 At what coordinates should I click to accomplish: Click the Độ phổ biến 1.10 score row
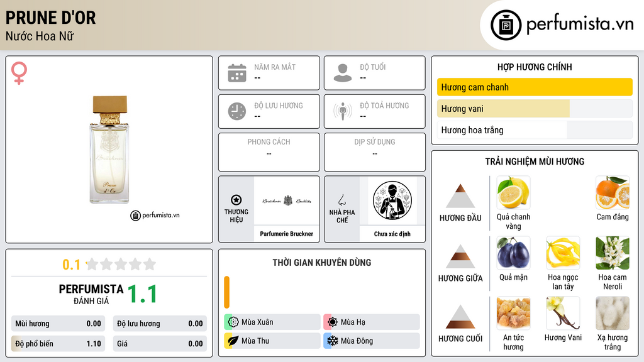pyautogui.click(x=58, y=344)
